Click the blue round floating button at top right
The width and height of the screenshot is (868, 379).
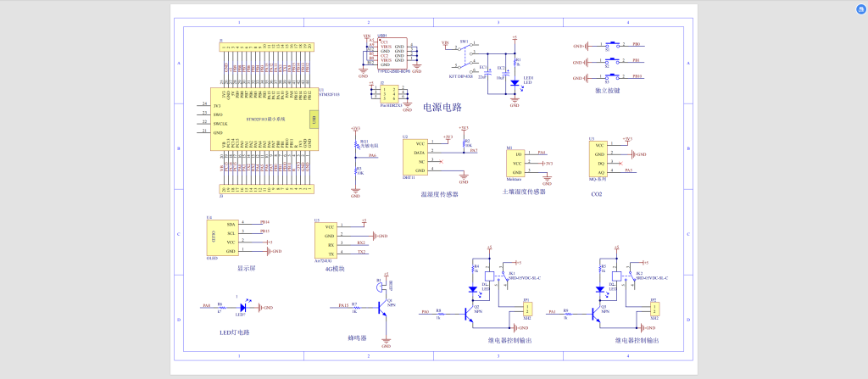pyautogui.click(x=858, y=8)
